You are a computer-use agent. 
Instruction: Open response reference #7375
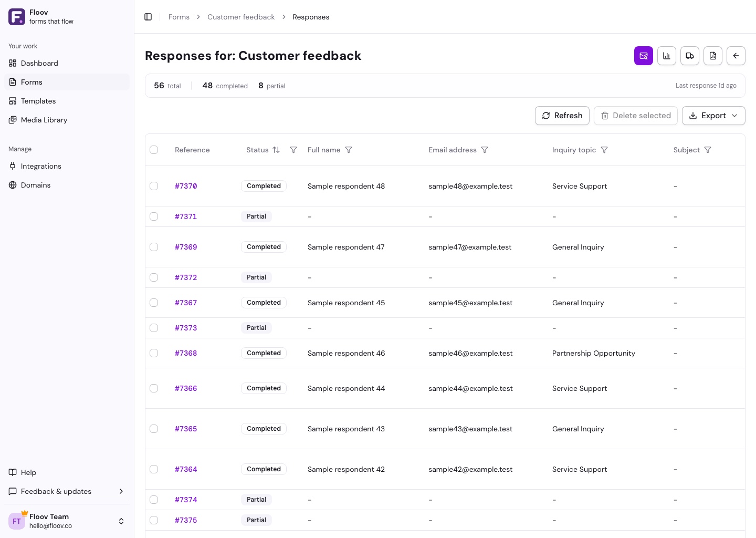click(186, 520)
